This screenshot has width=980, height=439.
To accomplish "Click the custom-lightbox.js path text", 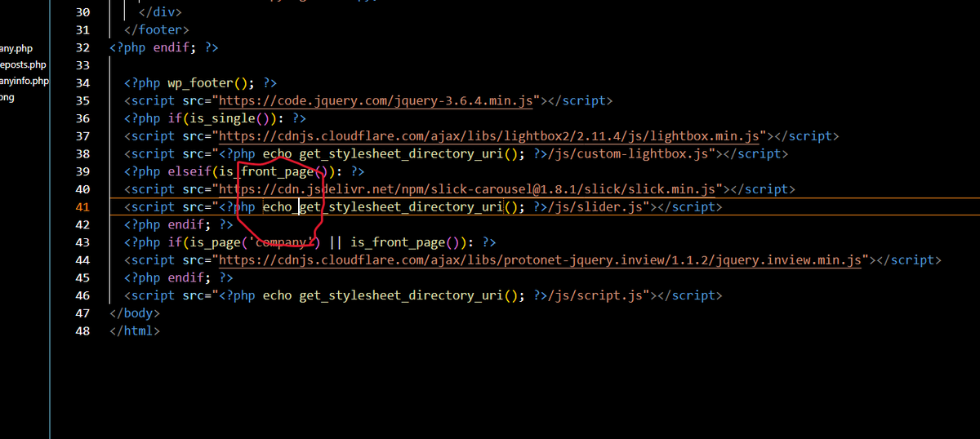I will tap(630, 154).
